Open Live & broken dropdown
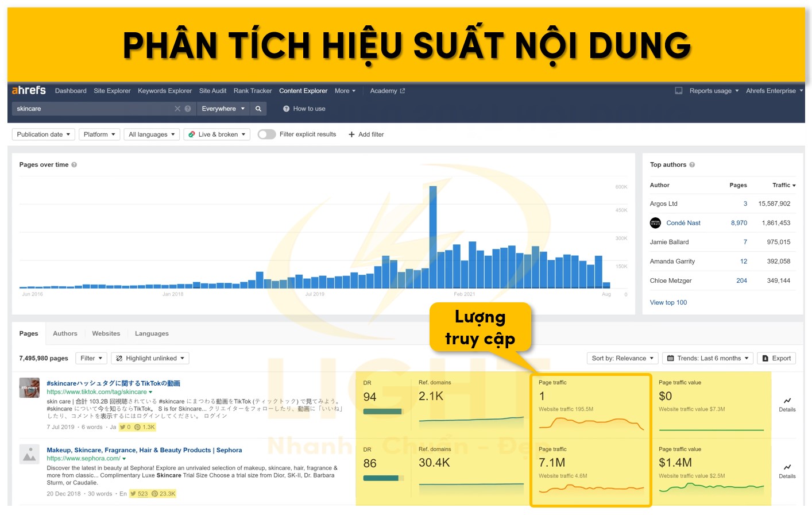This screenshot has height=515, width=812. tap(216, 134)
